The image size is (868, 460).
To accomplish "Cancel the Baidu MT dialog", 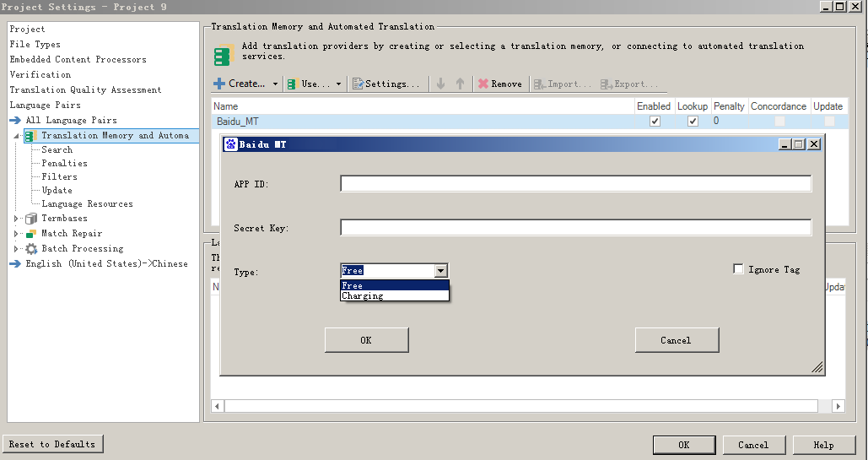I will [677, 340].
